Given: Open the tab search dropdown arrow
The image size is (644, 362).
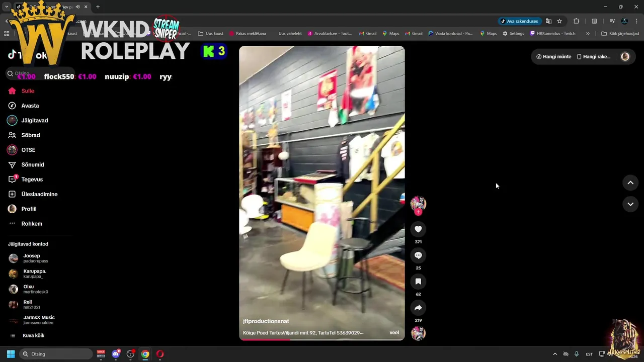Looking at the screenshot, I should [x=6, y=7].
